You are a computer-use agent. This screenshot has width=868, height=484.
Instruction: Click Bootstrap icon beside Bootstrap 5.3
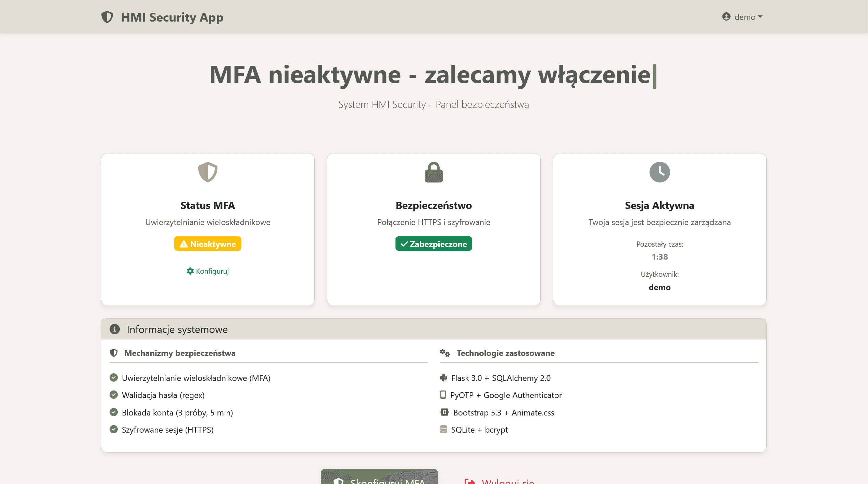coord(444,412)
